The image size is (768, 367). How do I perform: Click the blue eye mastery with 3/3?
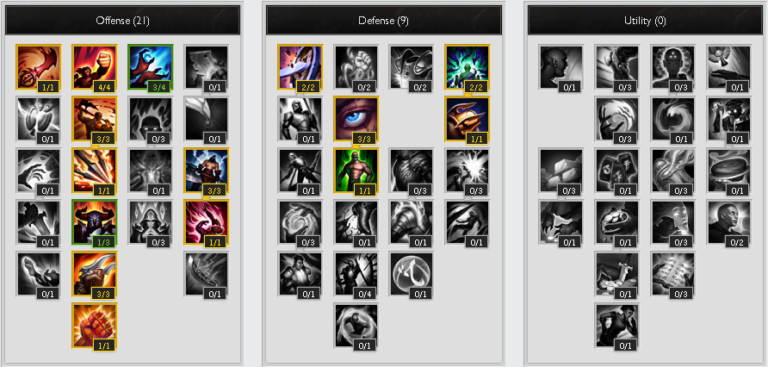(356, 120)
